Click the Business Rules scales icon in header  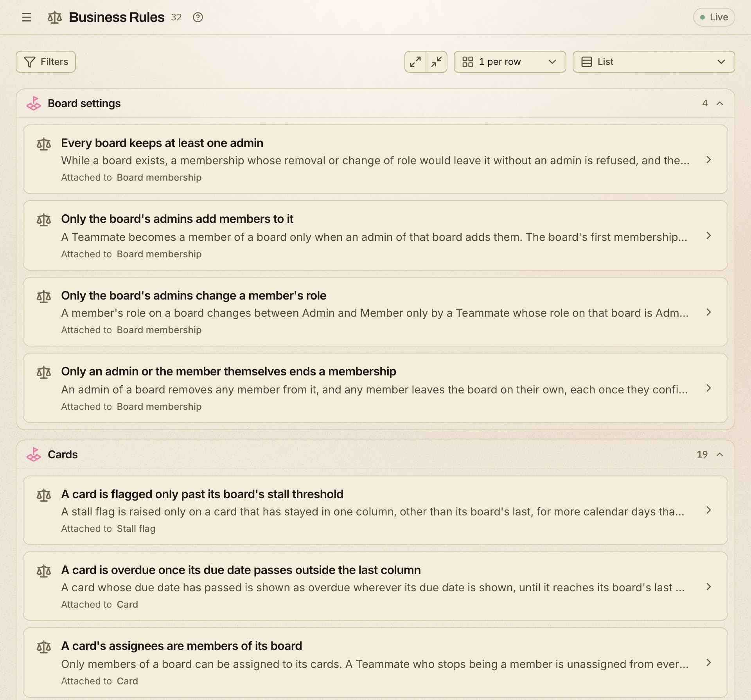(x=55, y=17)
